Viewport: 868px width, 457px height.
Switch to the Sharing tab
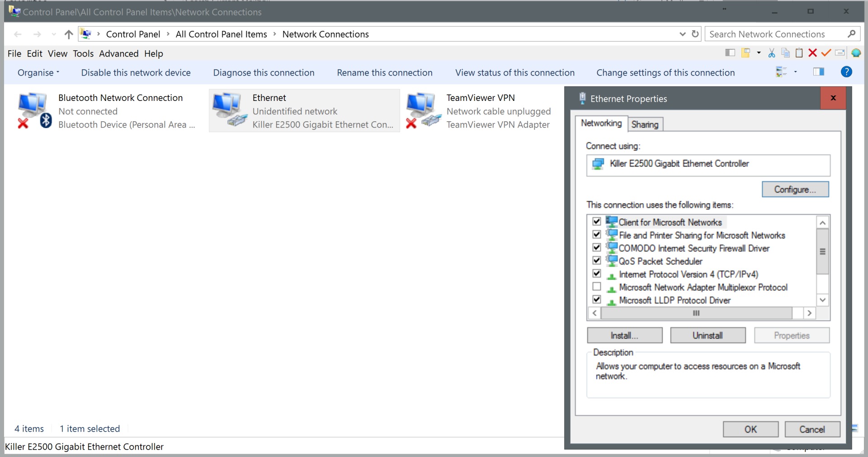(645, 124)
